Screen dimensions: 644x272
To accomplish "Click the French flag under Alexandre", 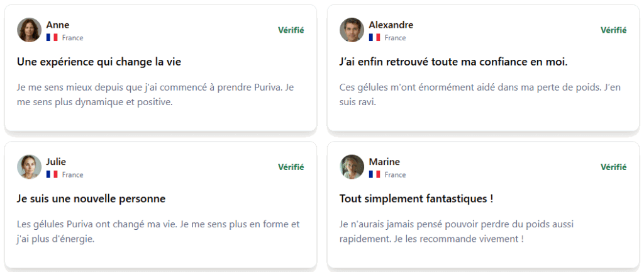I will point(375,38).
